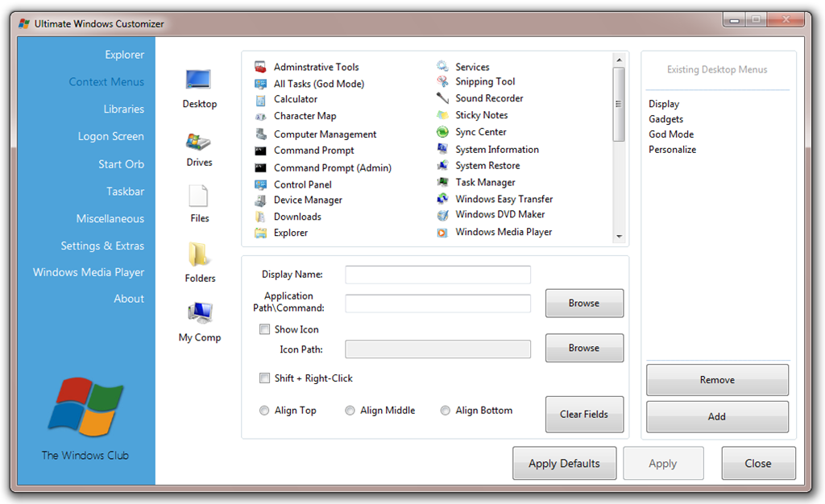Open the Libraries section

click(x=123, y=109)
